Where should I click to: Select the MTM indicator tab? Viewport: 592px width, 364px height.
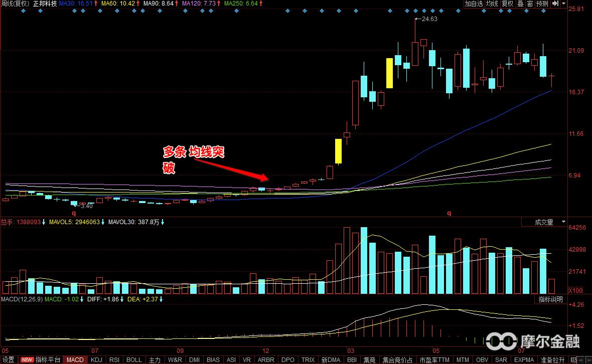463,360
